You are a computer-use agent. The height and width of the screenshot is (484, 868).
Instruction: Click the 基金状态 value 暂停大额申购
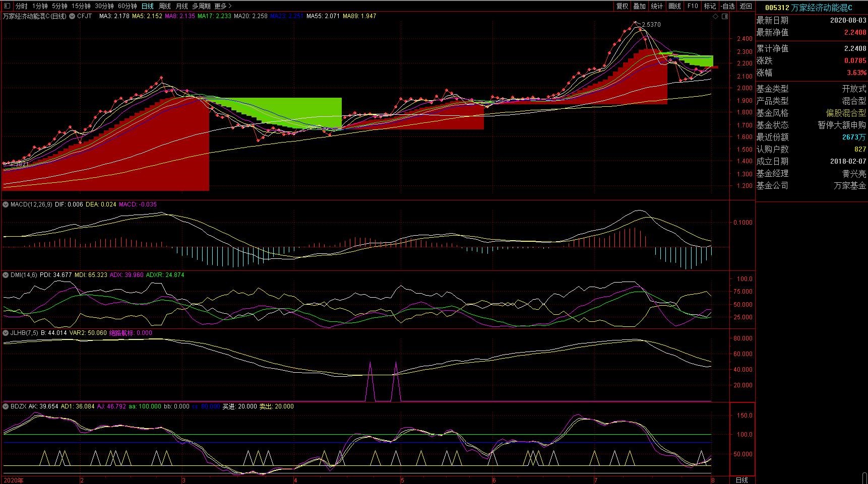[x=842, y=125]
